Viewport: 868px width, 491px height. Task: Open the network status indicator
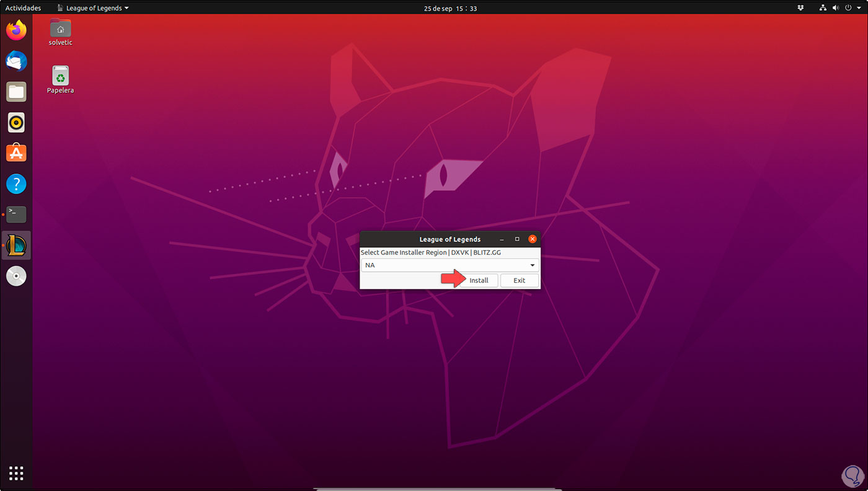pyautogui.click(x=823, y=8)
